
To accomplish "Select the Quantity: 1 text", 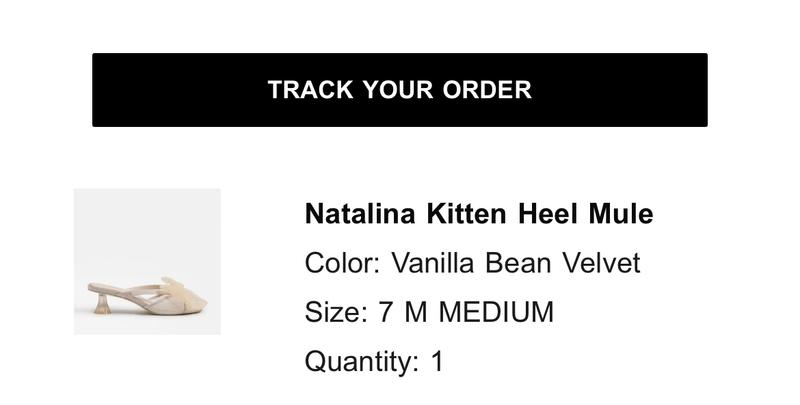I will coord(374,361).
